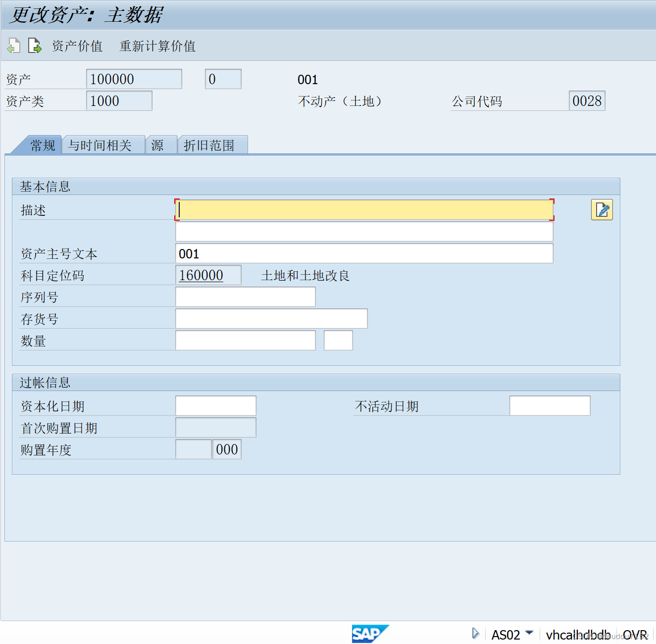Click the unit field next to 数量

click(338, 341)
